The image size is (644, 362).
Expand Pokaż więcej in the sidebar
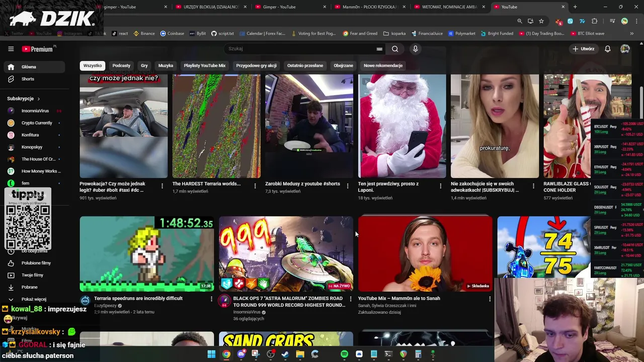coord(34,299)
